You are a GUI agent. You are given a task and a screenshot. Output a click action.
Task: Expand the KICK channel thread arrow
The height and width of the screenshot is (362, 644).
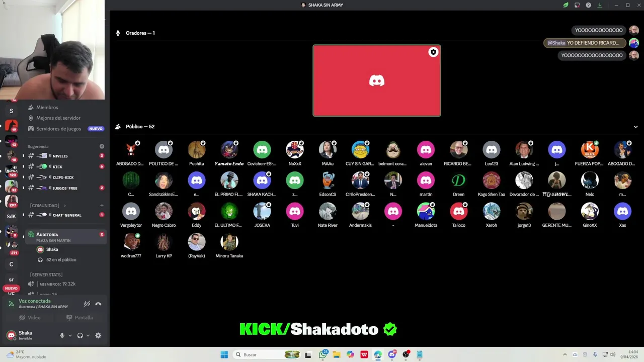click(23, 166)
